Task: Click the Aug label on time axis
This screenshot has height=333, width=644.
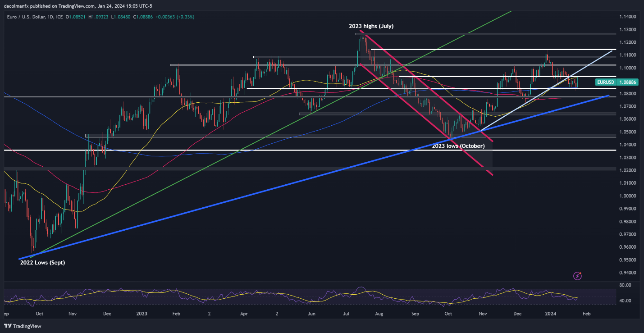Action: point(379,313)
